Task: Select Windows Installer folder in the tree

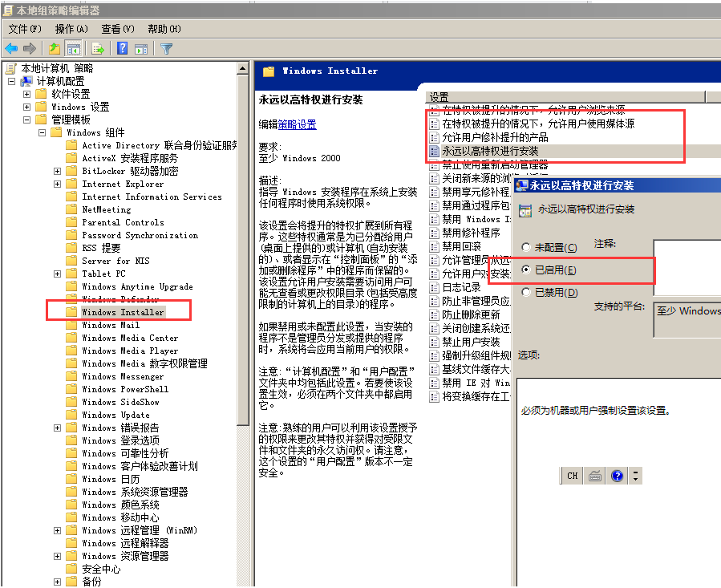Action: 123,312
